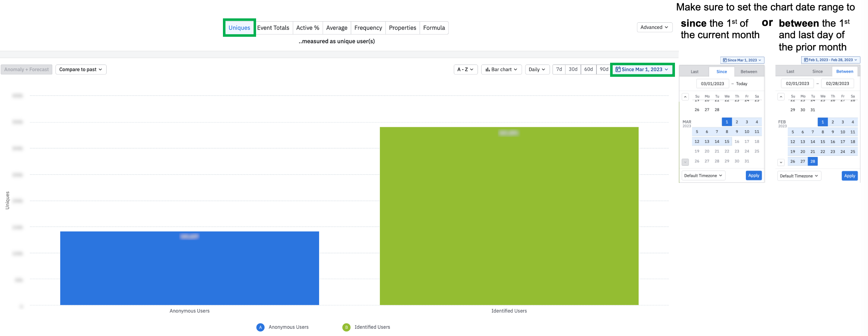868x336 pixels.
Task: Select the Since tab in the March calendar popup
Action: point(721,72)
